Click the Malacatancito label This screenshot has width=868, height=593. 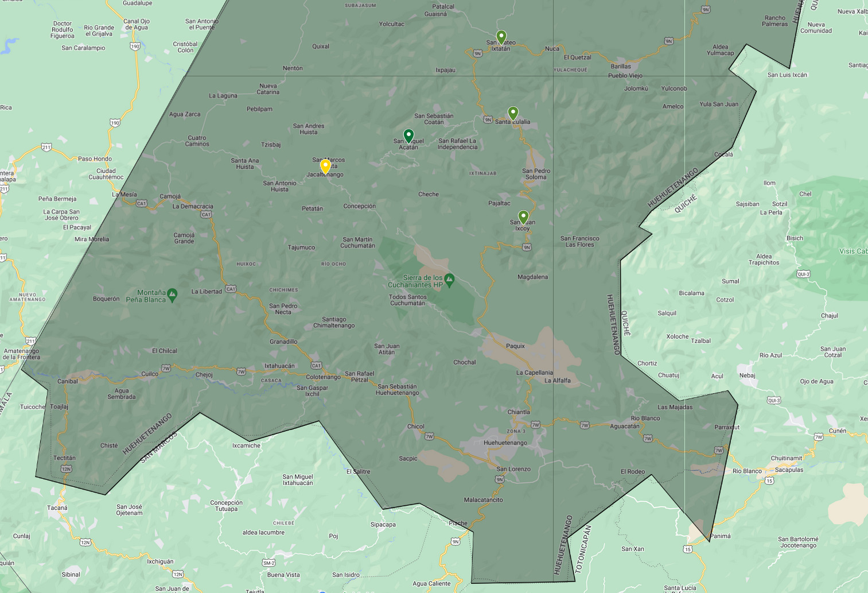click(484, 499)
